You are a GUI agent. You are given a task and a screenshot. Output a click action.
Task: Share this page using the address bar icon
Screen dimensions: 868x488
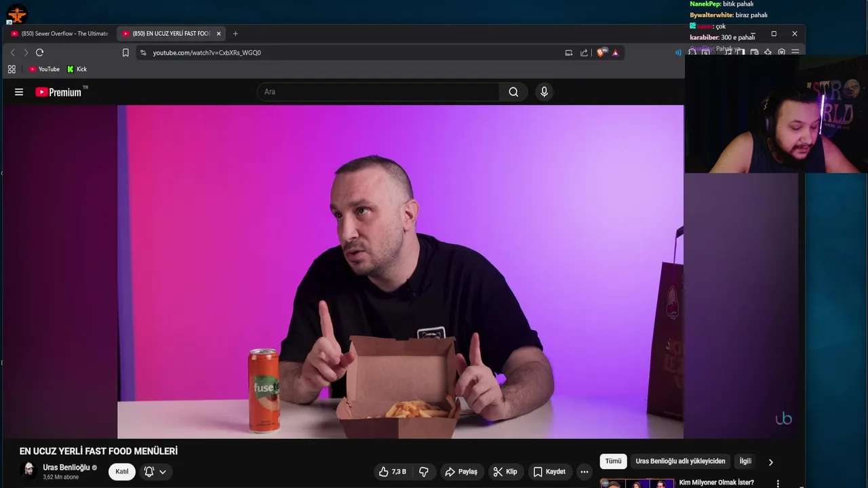584,53
